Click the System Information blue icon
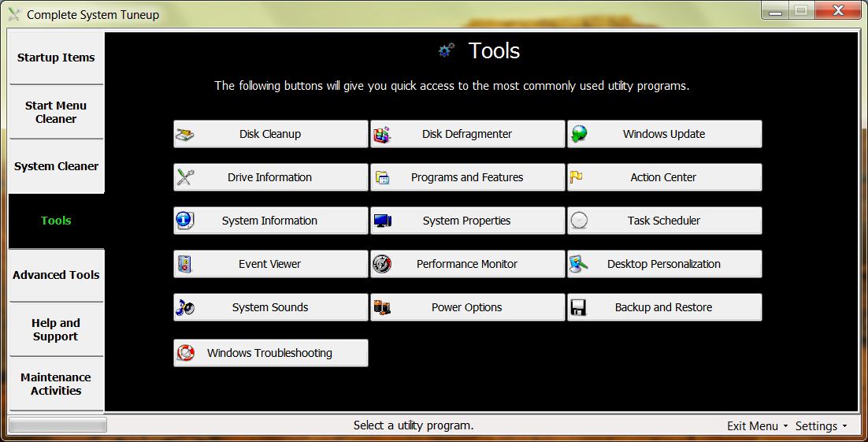Image resolution: width=868 pixels, height=442 pixels. coord(185,221)
